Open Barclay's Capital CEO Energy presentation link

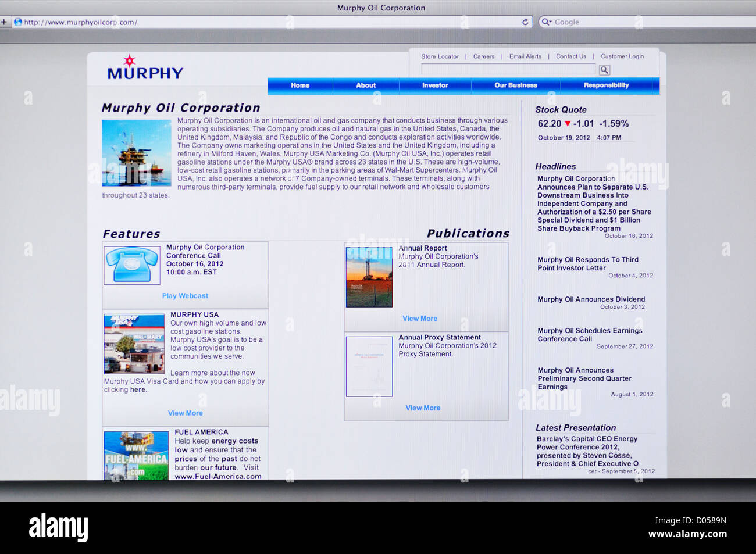click(587, 451)
